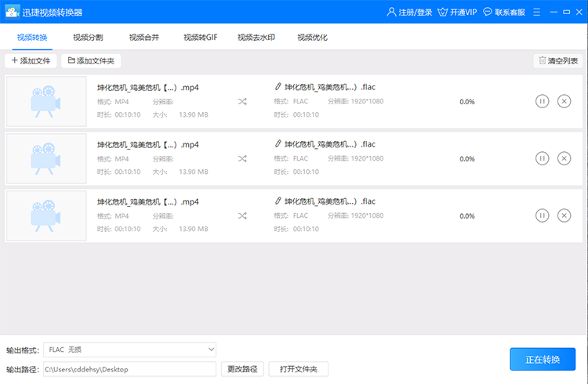Screen dimensions: 588x384
Task: Click the first video's camera thumbnail
Action: 46,101
